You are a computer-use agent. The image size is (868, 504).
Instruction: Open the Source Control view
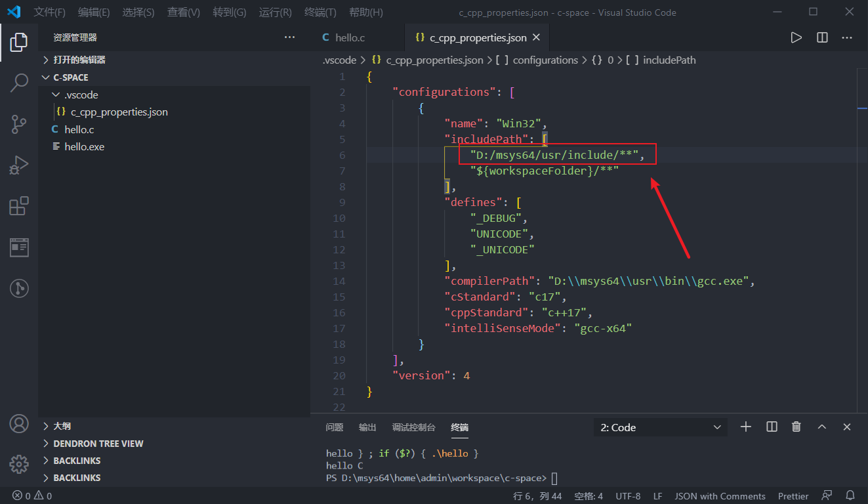[x=19, y=124]
